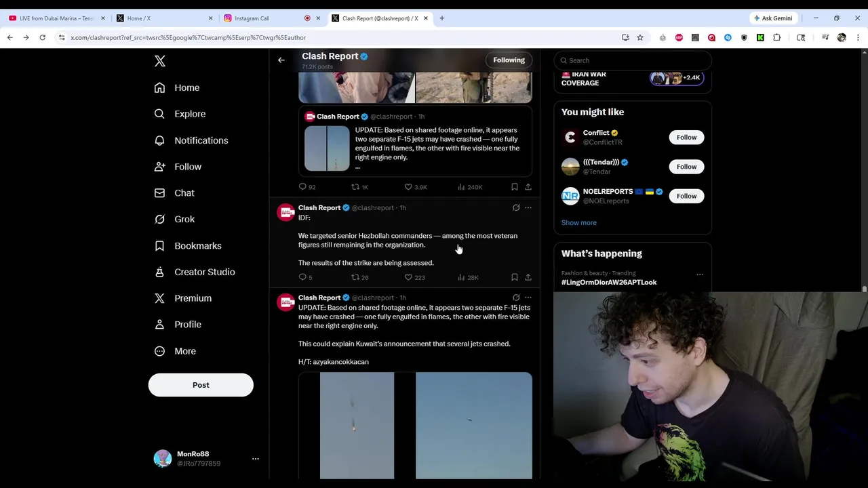Click the Ask Gemini button
The width and height of the screenshot is (868, 488).
click(x=773, y=18)
